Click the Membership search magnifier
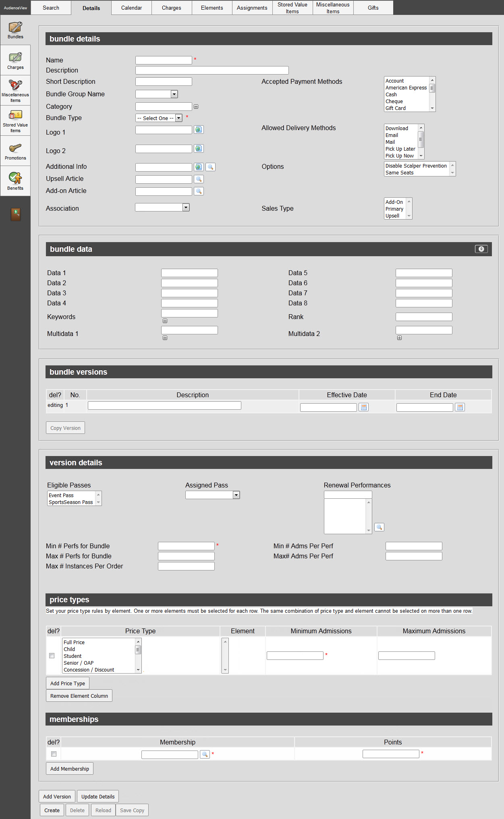The height and width of the screenshot is (819, 504). click(205, 754)
